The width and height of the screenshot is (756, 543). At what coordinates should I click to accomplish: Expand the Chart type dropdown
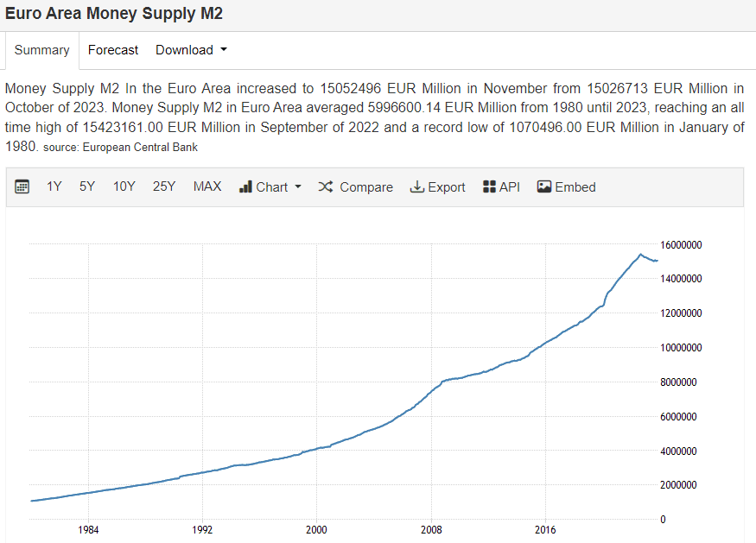[270, 187]
